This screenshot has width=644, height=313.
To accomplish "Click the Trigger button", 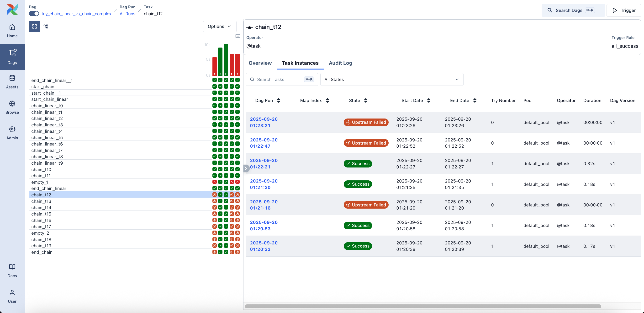I will pos(623,10).
